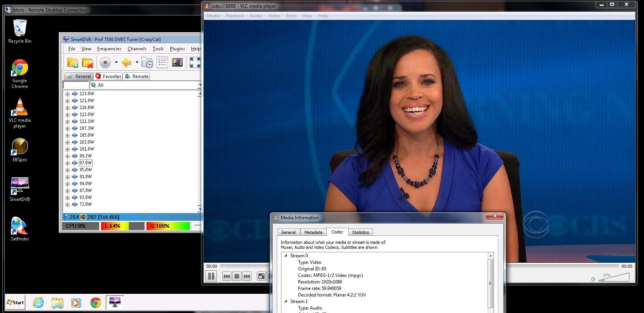
Task: Click the delete folder icon in SmartDVB toolbar
Action: click(x=88, y=63)
